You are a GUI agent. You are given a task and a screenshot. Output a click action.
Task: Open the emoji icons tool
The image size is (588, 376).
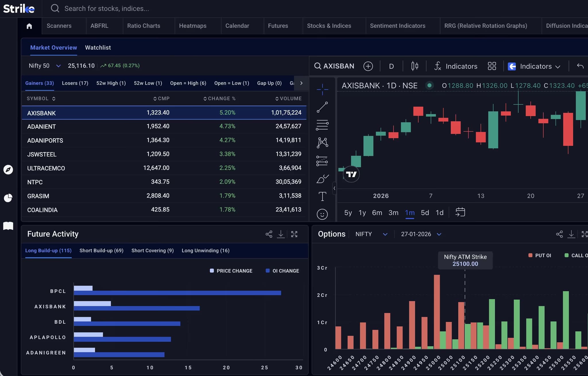pyautogui.click(x=322, y=214)
